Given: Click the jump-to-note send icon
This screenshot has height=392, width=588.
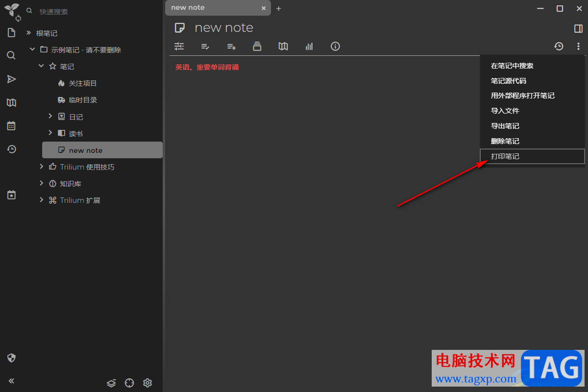Looking at the screenshot, I should click(11, 79).
